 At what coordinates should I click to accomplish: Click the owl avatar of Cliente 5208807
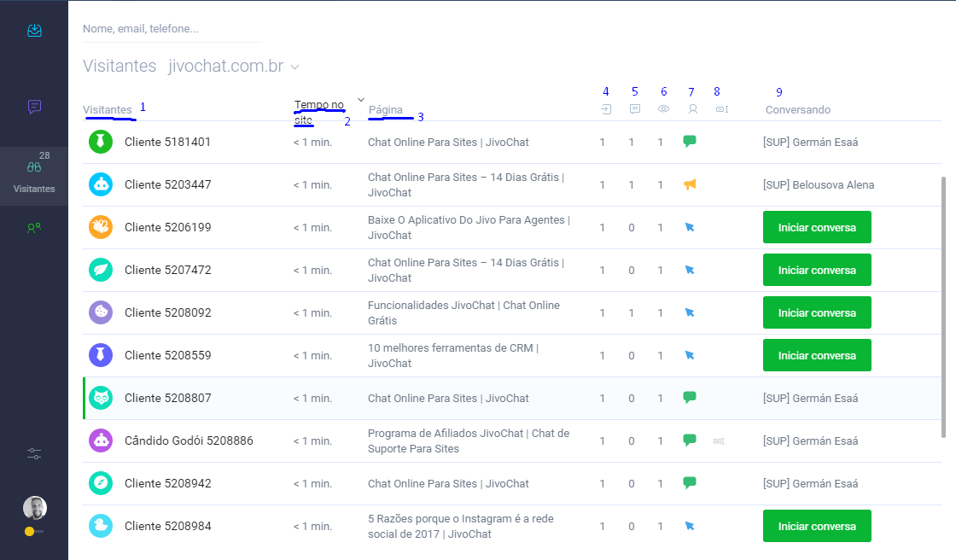101,399
